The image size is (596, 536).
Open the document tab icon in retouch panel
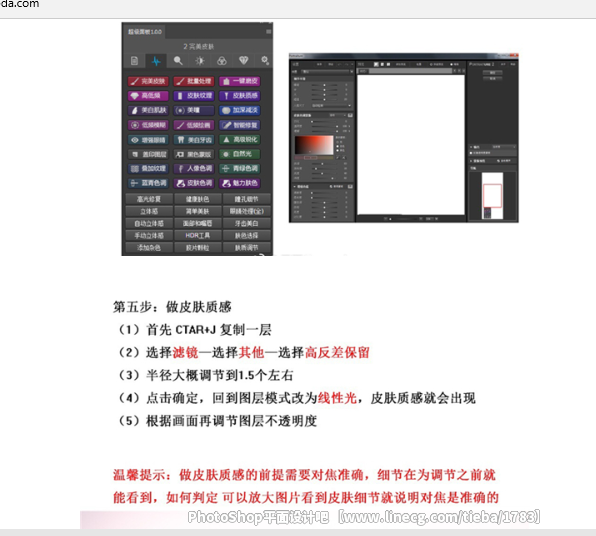pos(134,60)
